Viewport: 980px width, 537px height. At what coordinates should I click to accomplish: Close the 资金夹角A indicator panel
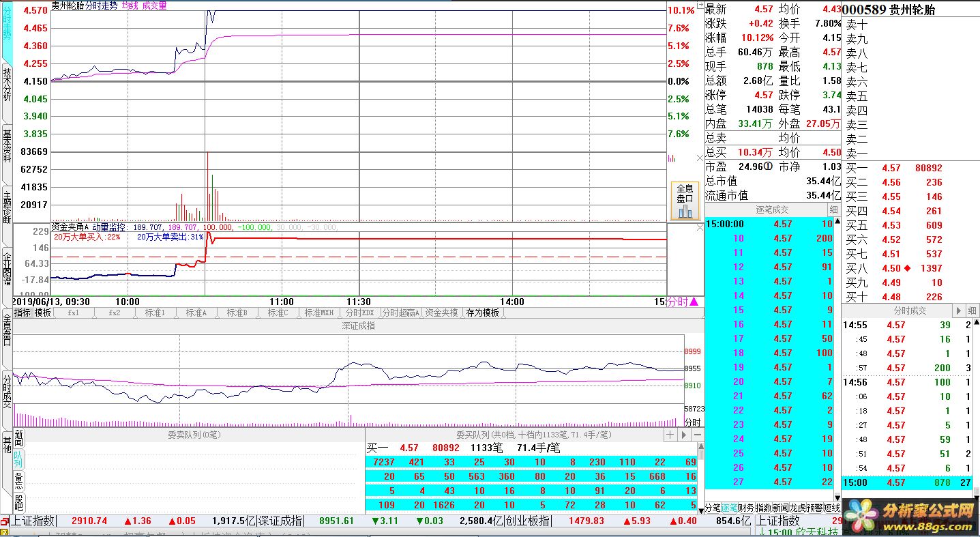[x=700, y=228]
